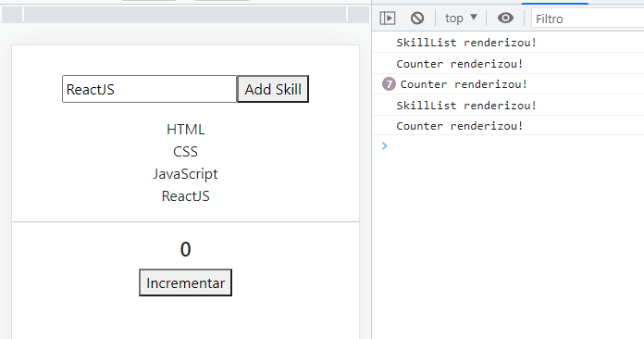The height and width of the screenshot is (339, 644).
Task: Click the counter value 0
Action: point(185,249)
